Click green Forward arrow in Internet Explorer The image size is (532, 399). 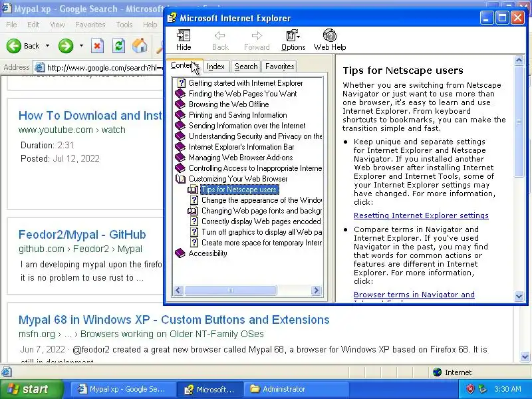(x=66, y=46)
